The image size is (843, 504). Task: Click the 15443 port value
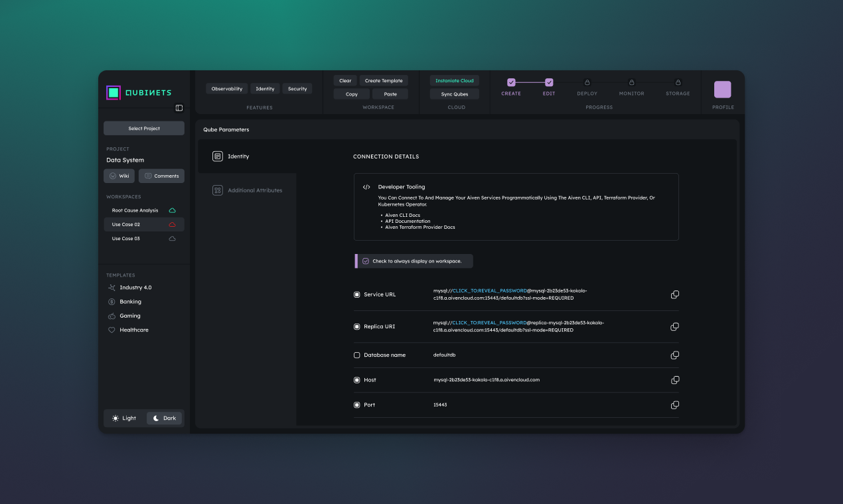click(440, 405)
